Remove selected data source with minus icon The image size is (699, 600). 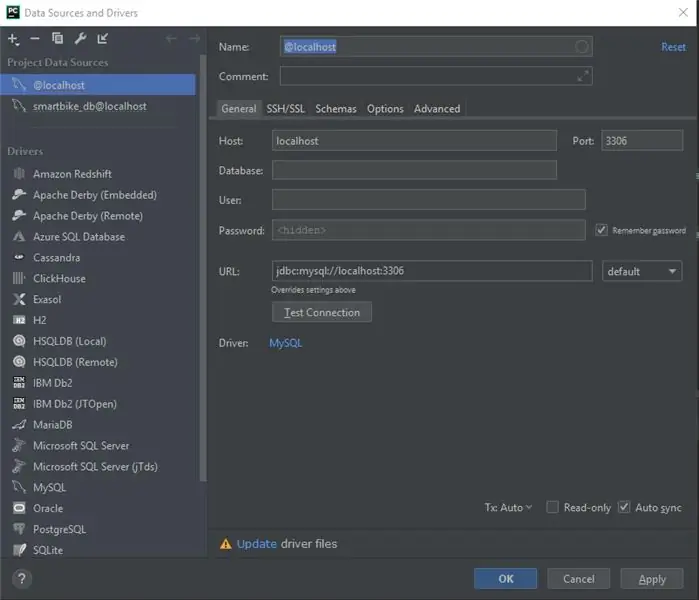[x=35, y=39]
